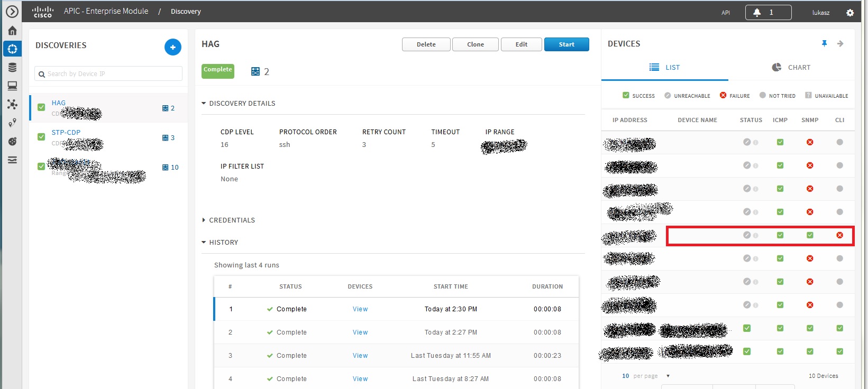Sort by DEVICE NAME column
Screen dimensions: 868x389
point(698,120)
